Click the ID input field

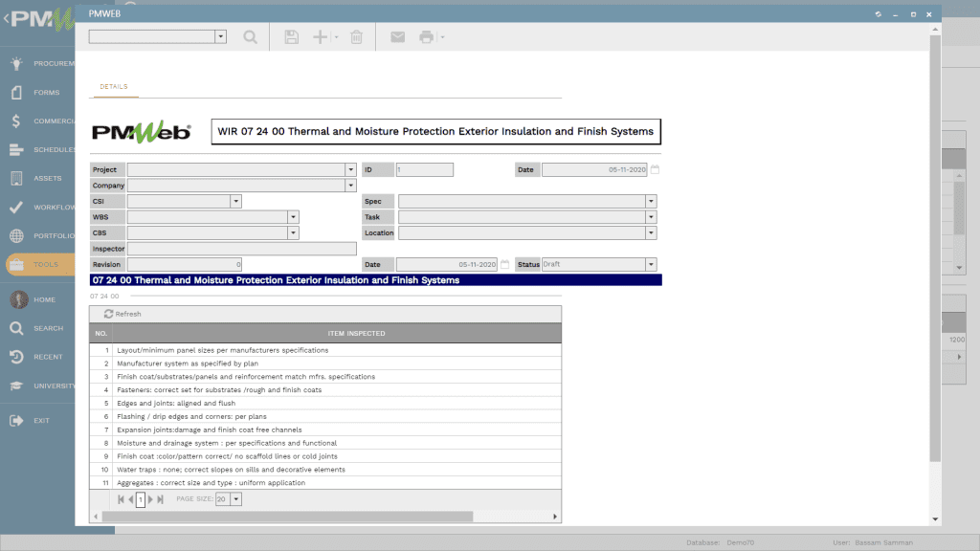pyautogui.click(x=424, y=170)
